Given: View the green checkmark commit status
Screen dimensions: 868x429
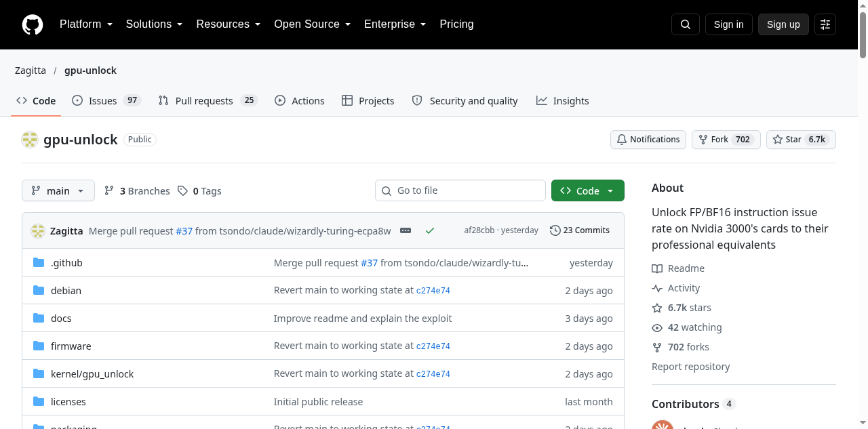Looking at the screenshot, I should click(430, 230).
